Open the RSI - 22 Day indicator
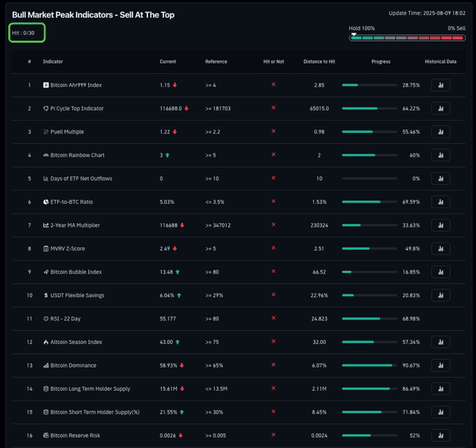Image resolution: width=476 pixels, height=448 pixels. tap(65, 318)
